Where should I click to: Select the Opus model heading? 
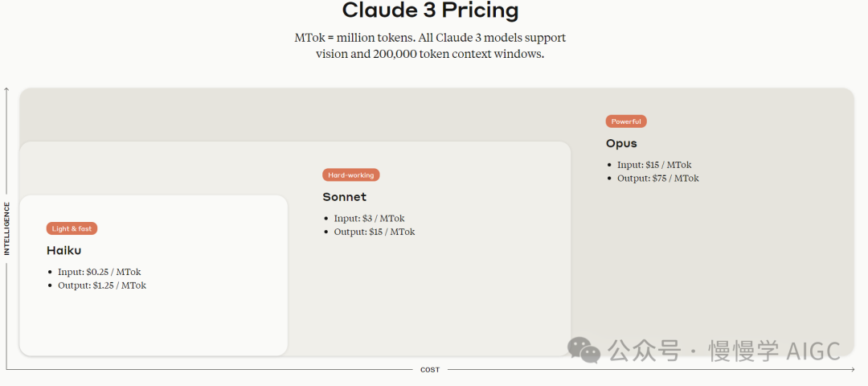pyautogui.click(x=621, y=143)
